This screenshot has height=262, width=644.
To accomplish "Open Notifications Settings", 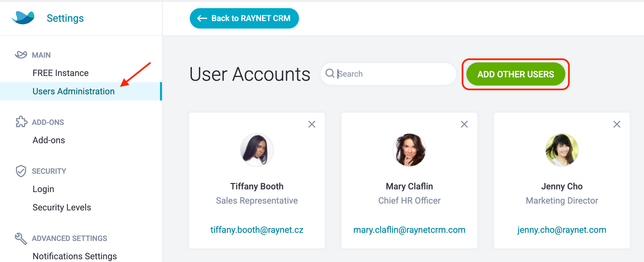I will (x=75, y=256).
